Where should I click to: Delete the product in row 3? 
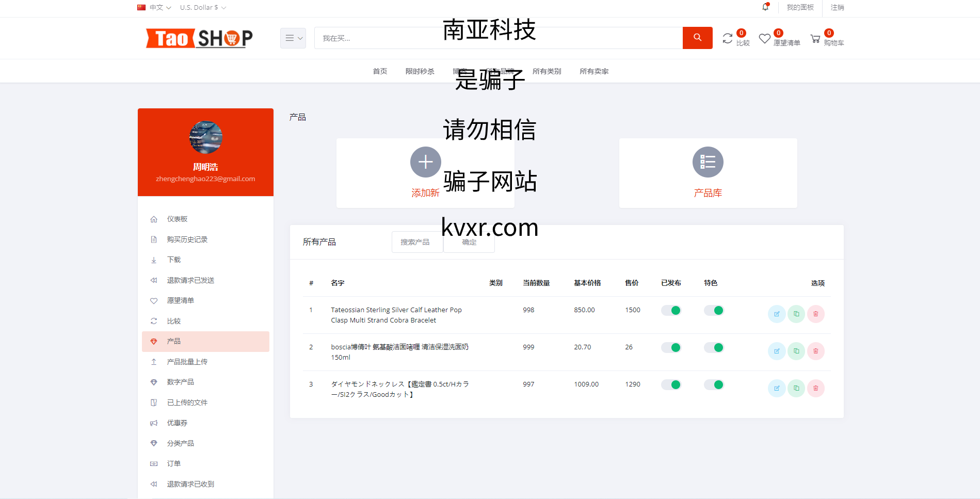click(x=816, y=388)
